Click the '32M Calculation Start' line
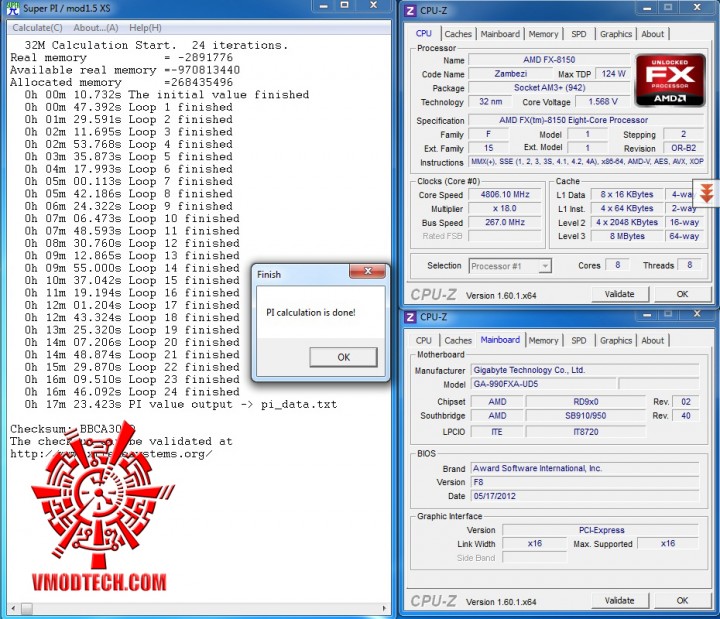 pyautogui.click(x=156, y=45)
